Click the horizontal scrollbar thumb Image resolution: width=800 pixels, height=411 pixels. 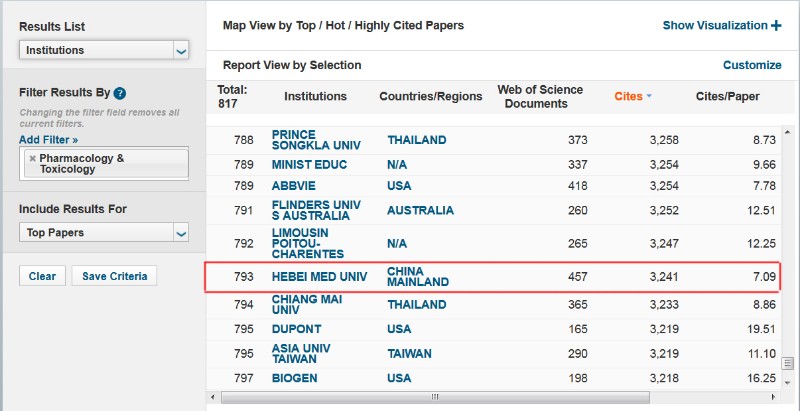click(435, 397)
